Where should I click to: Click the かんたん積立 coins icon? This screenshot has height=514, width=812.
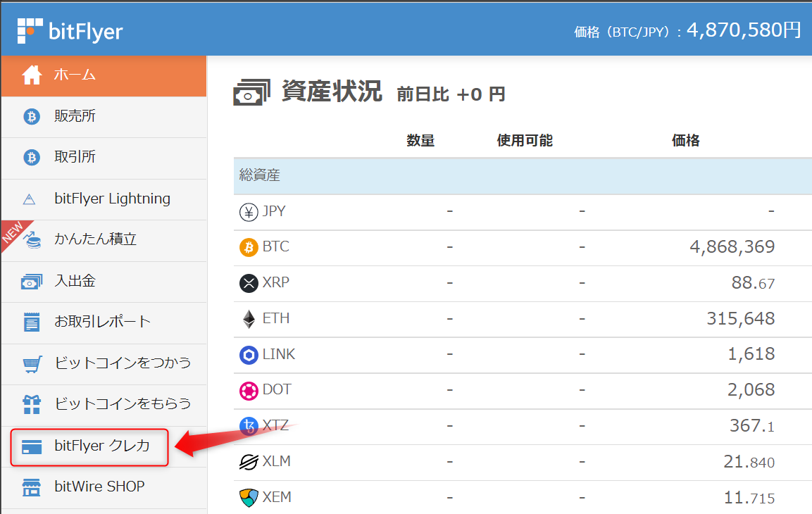tap(32, 240)
